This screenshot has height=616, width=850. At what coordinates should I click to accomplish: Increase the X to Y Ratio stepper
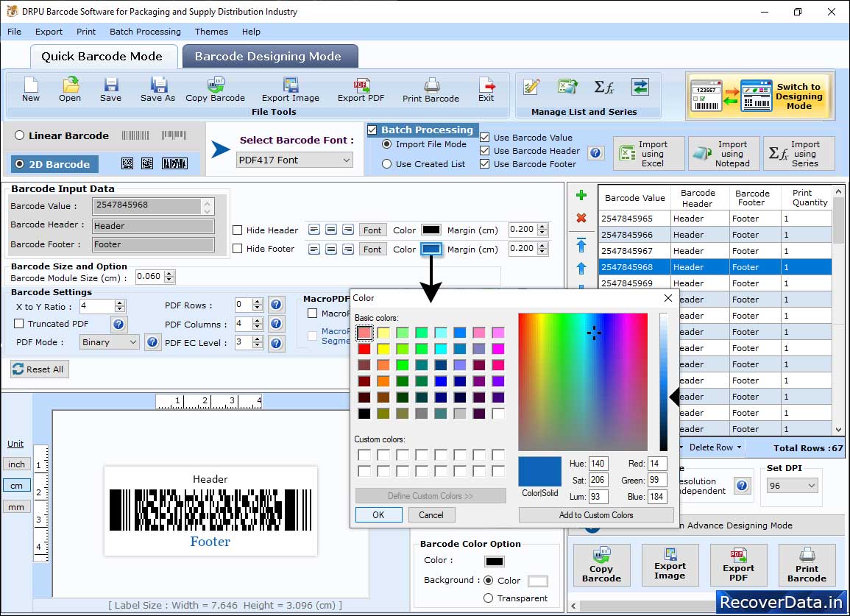(x=120, y=303)
